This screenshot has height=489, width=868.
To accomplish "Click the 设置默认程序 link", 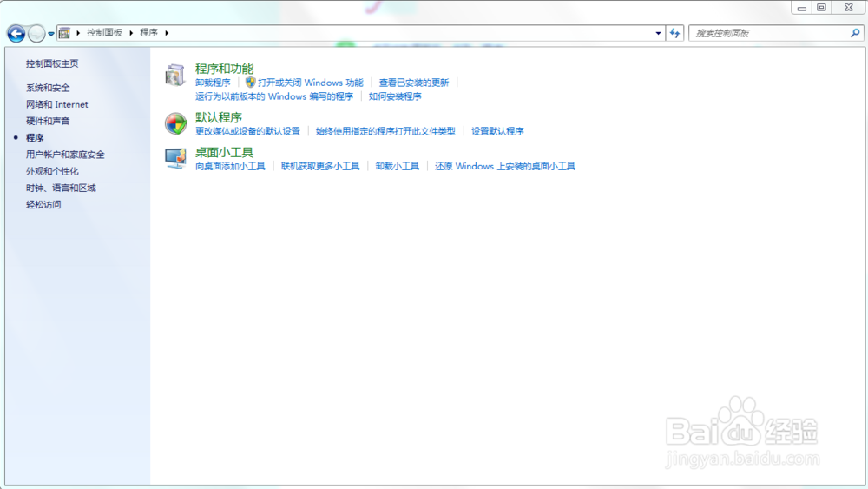I will tap(497, 131).
